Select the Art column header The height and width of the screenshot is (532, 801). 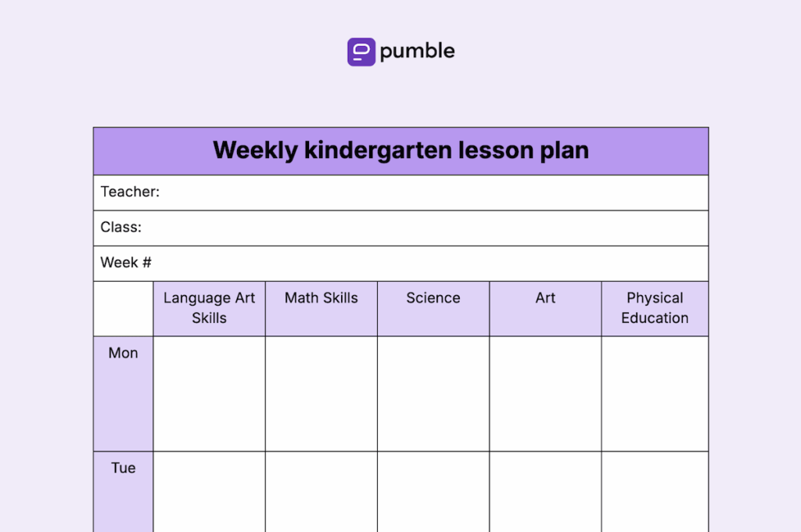545,309
